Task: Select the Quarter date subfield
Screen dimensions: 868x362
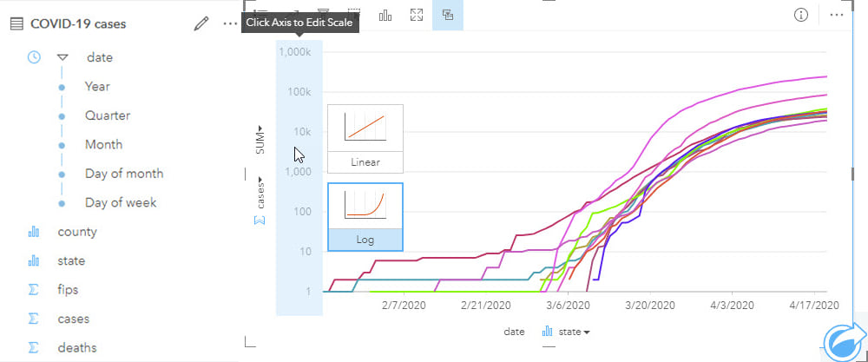Action: tap(107, 115)
